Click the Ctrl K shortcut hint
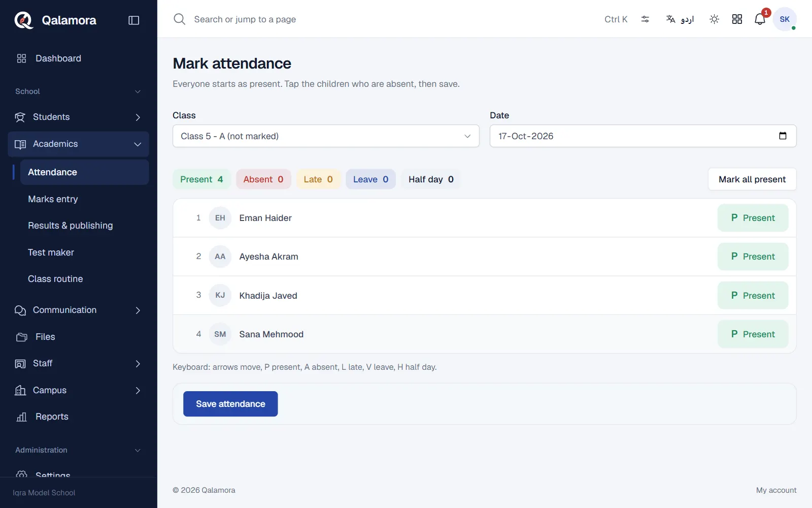The image size is (812, 508). pyautogui.click(x=616, y=19)
